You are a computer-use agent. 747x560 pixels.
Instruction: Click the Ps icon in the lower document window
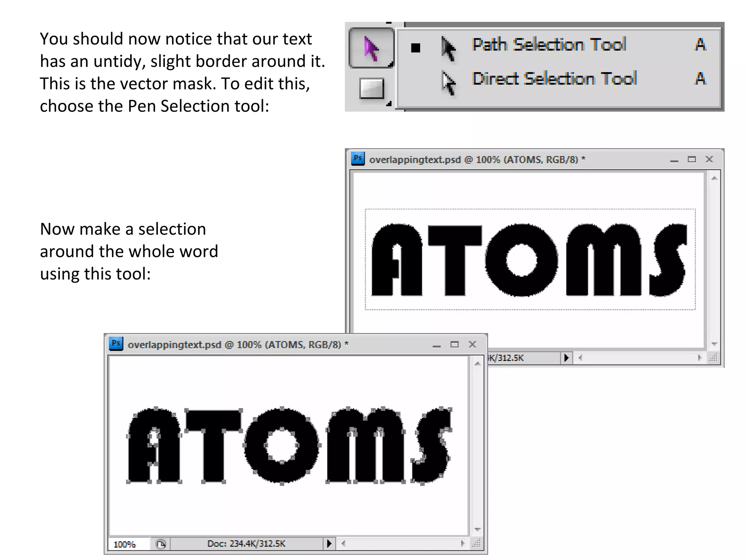(x=116, y=343)
